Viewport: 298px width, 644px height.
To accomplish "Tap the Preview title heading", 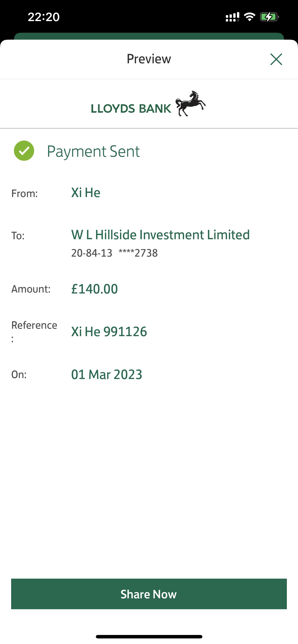I will 149,59.
